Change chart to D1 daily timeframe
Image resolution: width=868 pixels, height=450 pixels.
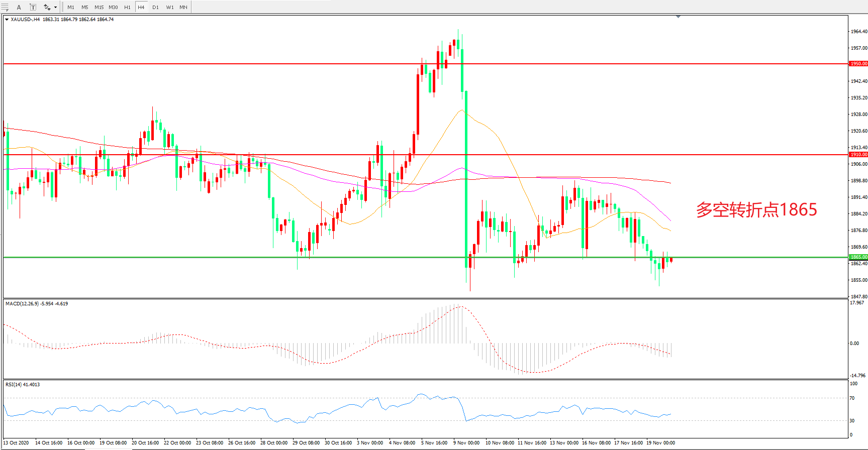point(155,7)
